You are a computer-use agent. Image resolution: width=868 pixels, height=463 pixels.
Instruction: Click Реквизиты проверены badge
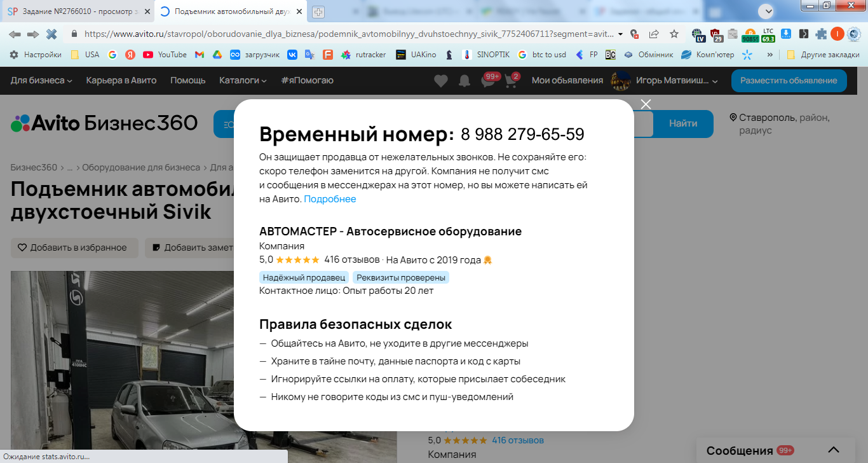pos(401,277)
